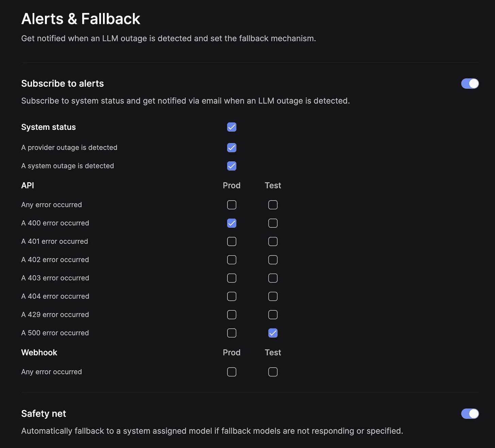The image size is (495, 448).
Task: Check 401 error Prod checkbox
Action: [x=232, y=242]
